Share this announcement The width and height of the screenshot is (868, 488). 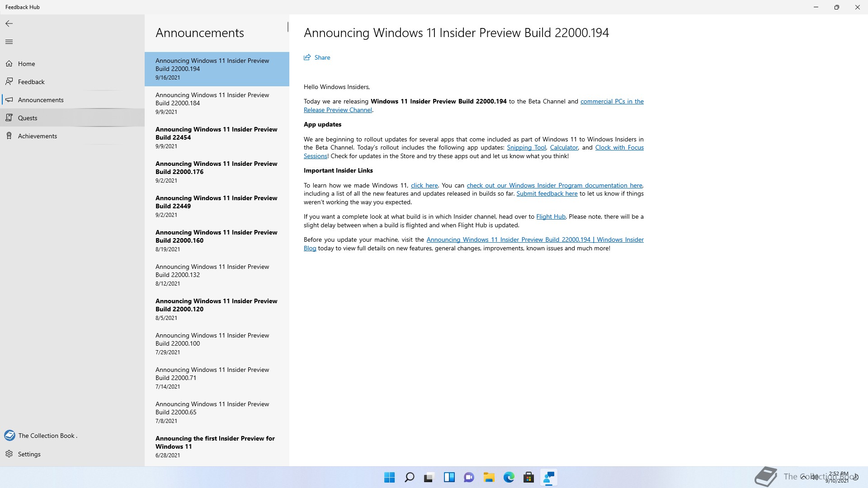tap(317, 57)
